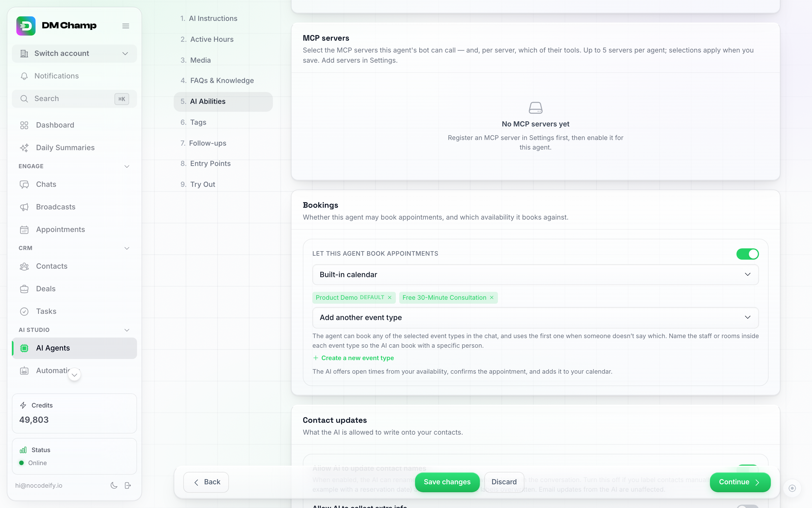Click the Daily Summaries sparkle icon
This screenshot has width=812, height=508.
[24, 148]
